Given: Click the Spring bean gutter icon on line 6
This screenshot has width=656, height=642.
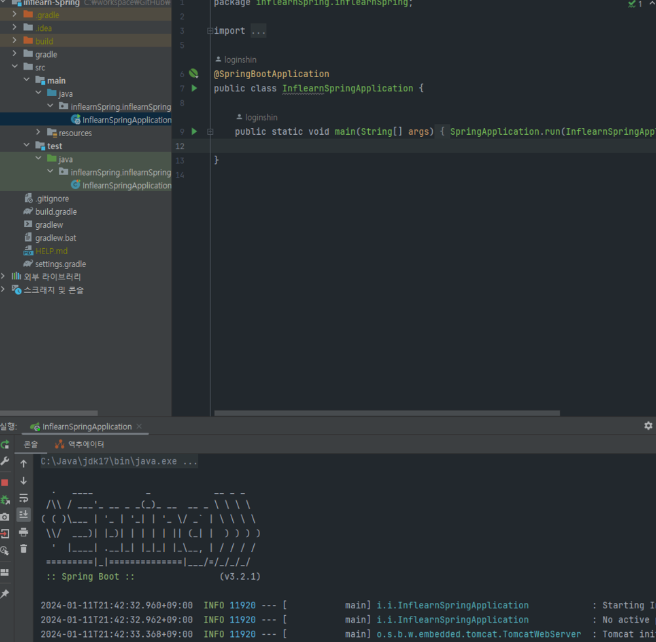Looking at the screenshot, I should (194, 74).
